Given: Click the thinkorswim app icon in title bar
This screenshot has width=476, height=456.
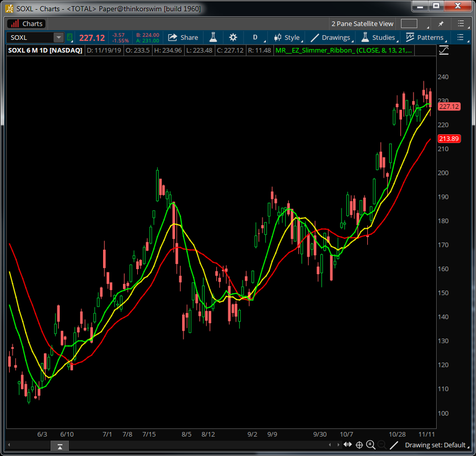Looking at the screenshot, I should (10, 9).
